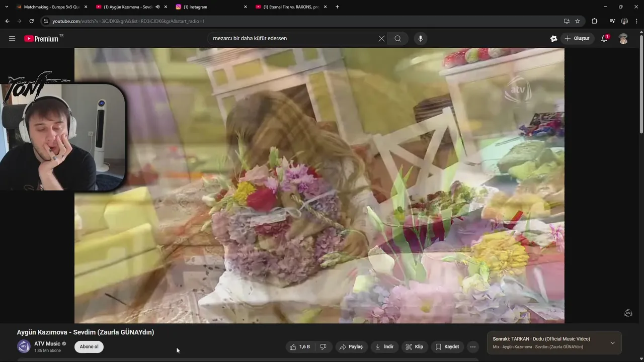Close the Instagram tab
The width and height of the screenshot is (644, 362).
pyautogui.click(x=246, y=7)
